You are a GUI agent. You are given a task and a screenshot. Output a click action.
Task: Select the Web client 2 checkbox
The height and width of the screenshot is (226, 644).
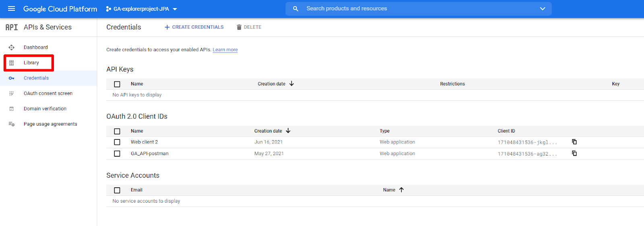117,142
